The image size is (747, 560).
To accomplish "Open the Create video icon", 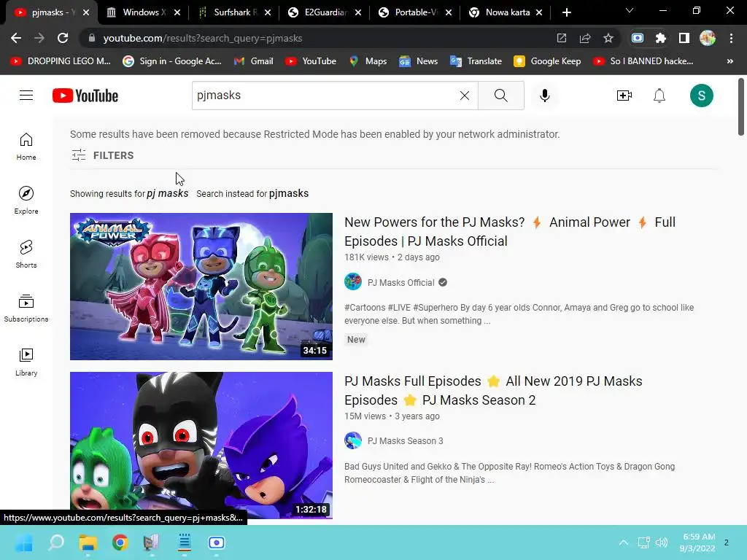I will [624, 96].
